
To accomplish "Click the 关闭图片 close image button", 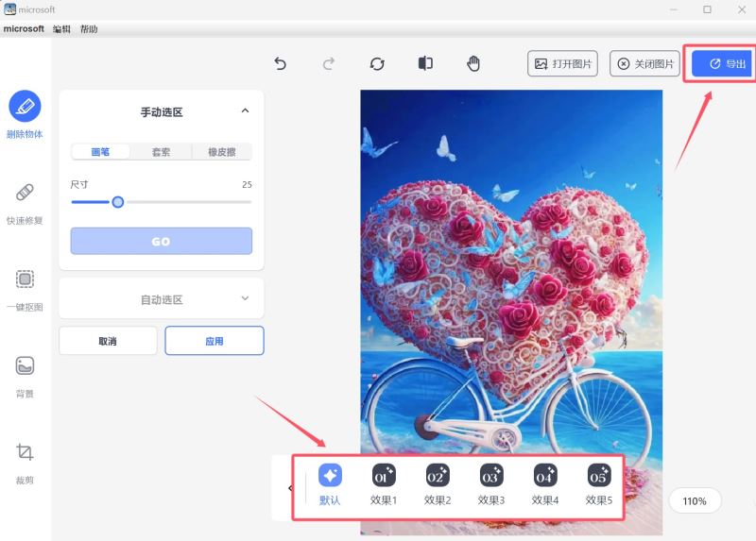I will click(x=645, y=63).
